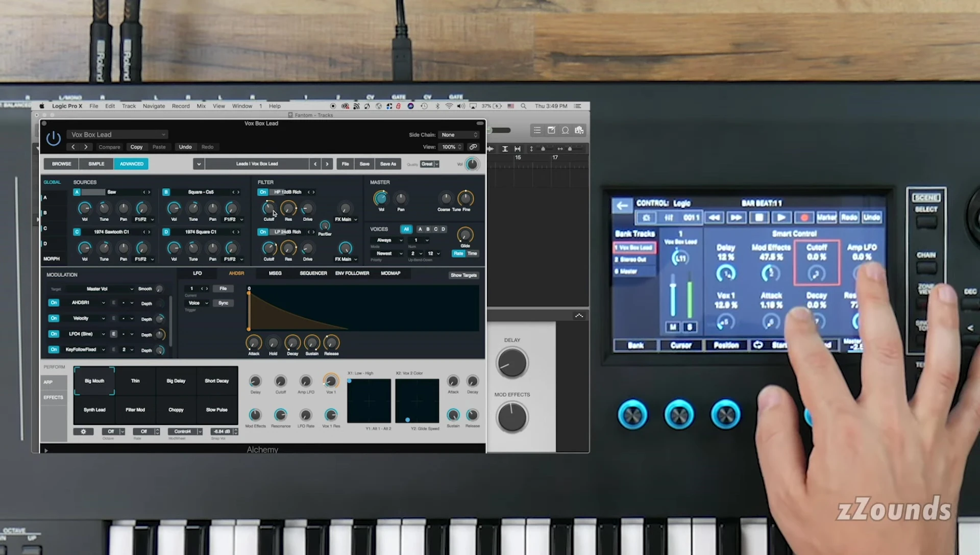Image resolution: width=980 pixels, height=555 pixels.
Task: Click the link icon beside View percentage
Action: tap(473, 147)
